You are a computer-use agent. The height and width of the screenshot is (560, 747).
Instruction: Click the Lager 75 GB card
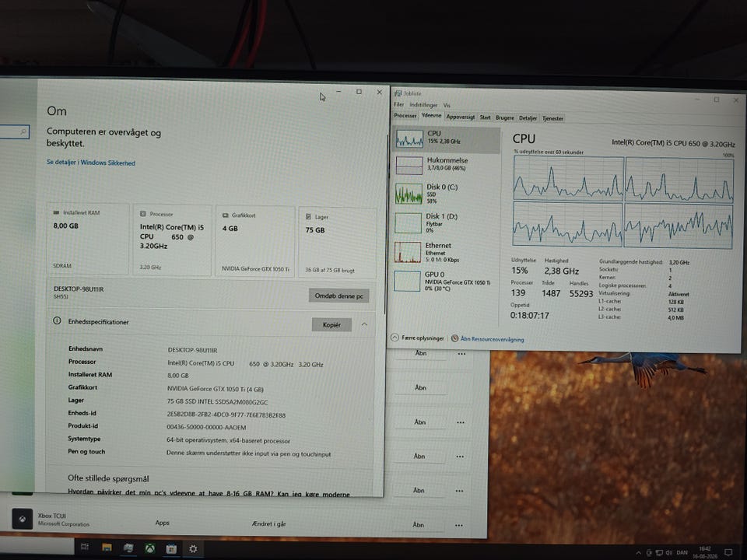point(337,243)
